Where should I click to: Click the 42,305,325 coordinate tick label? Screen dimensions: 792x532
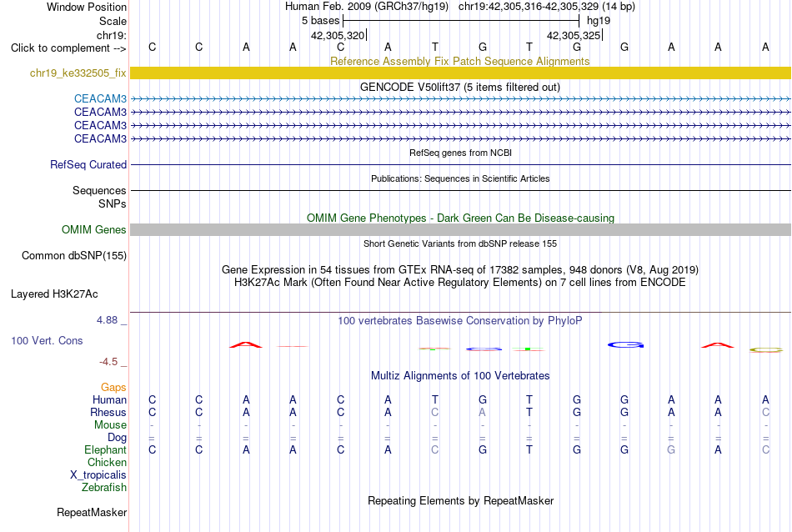click(x=574, y=35)
